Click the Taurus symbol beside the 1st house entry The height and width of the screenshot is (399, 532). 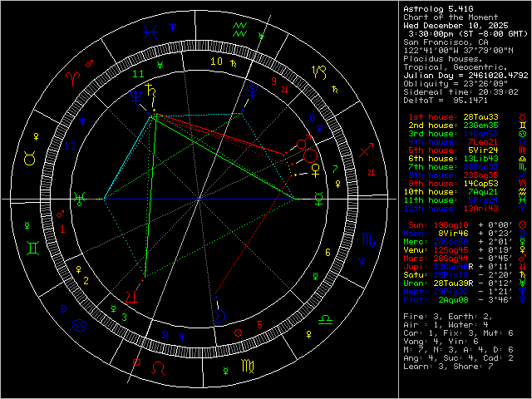coord(523,117)
